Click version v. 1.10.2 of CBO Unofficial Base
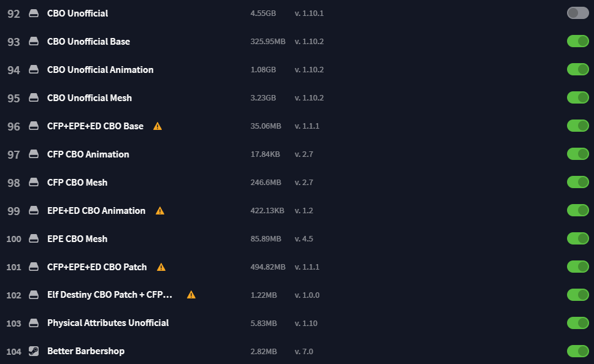This screenshot has height=364, width=594. 309,42
